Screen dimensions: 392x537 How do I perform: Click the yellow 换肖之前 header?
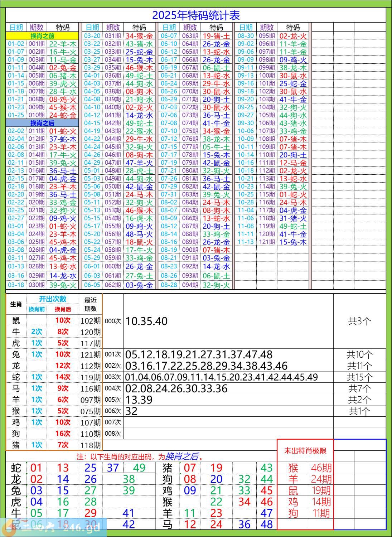click(42, 36)
